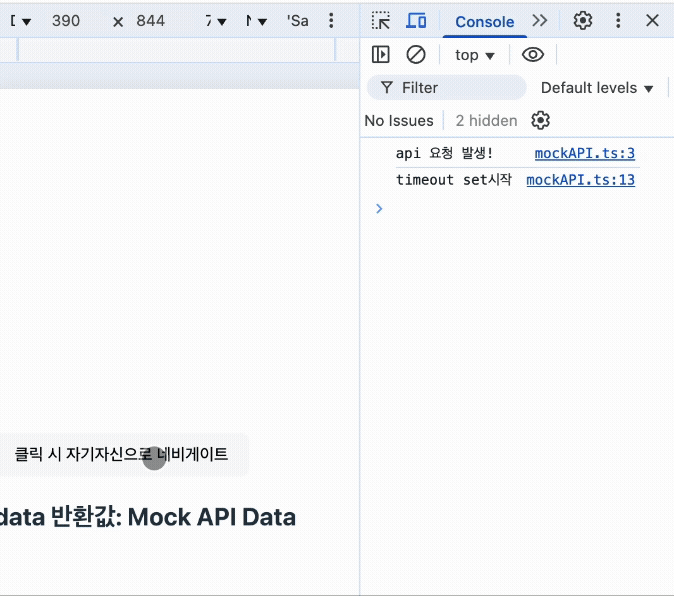The width and height of the screenshot is (674, 596).
Task: Open DevTools settings gear
Action: pyautogui.click(x=583, y=20)
